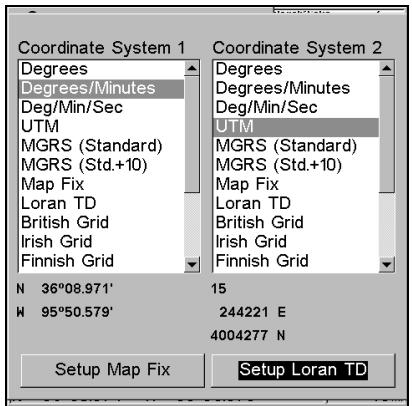Select British Grid in Coordinate System 1

pyautogui.click(x=101, y=223)
